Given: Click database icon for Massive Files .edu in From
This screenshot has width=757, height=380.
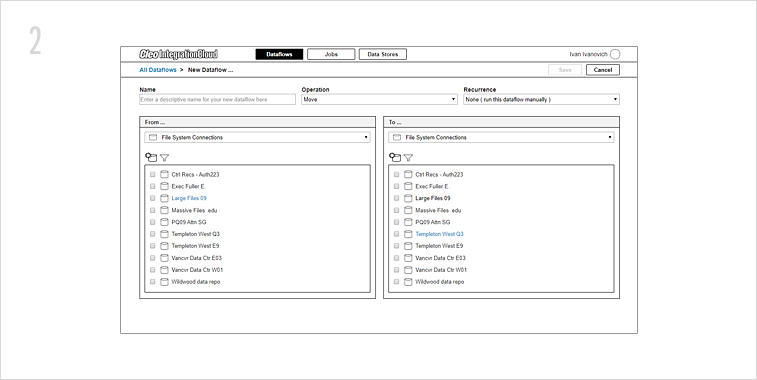Looking at the screenshot, I should point(164,210).
